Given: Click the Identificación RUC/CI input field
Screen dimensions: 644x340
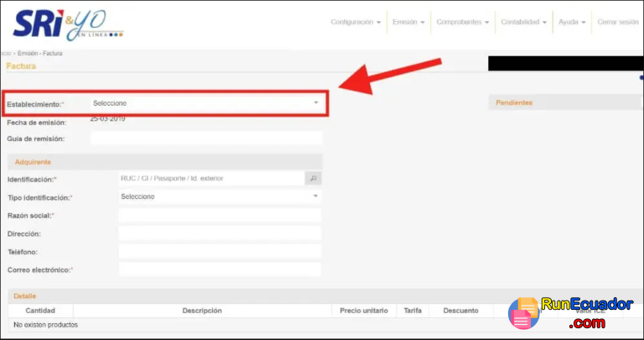Looking at the screenshot, I should (211, 179).
